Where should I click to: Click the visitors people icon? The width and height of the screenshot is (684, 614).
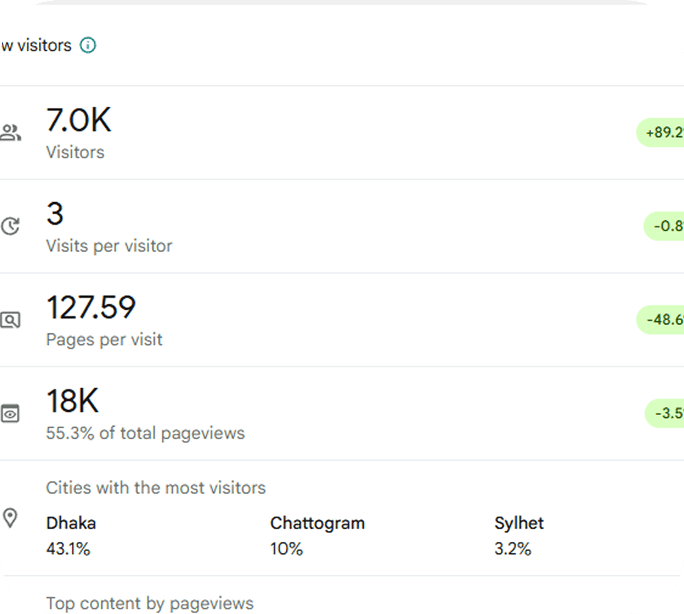pyautogui.click(x=10, y=133)
